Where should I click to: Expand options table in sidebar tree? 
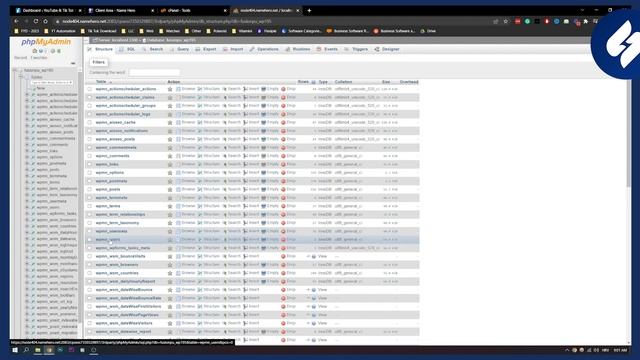(27, 157)
